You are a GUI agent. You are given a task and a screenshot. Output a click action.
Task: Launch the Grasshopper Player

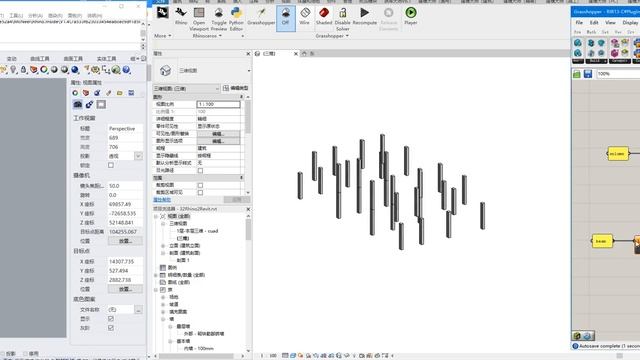(411, 16)
